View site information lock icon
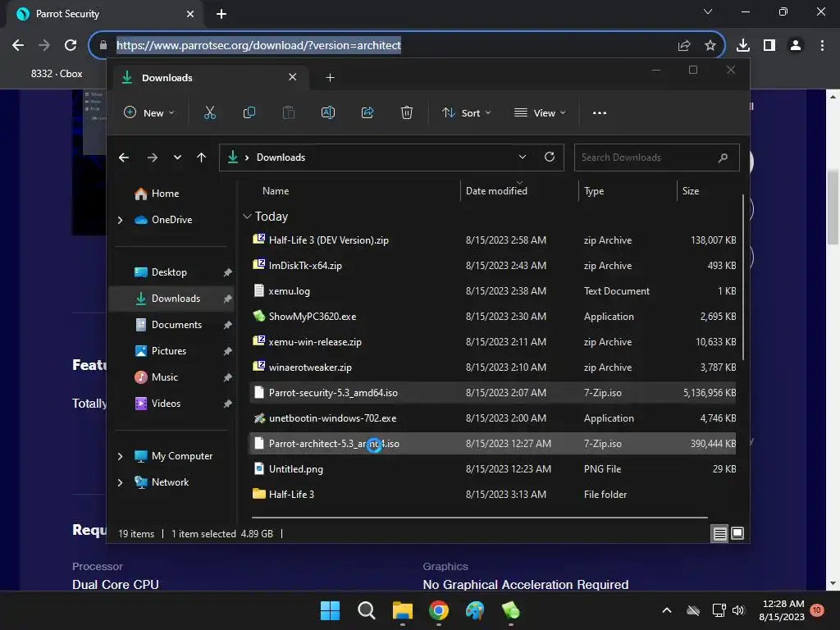This screenshot has width=840, height=630. pos(103,46)
